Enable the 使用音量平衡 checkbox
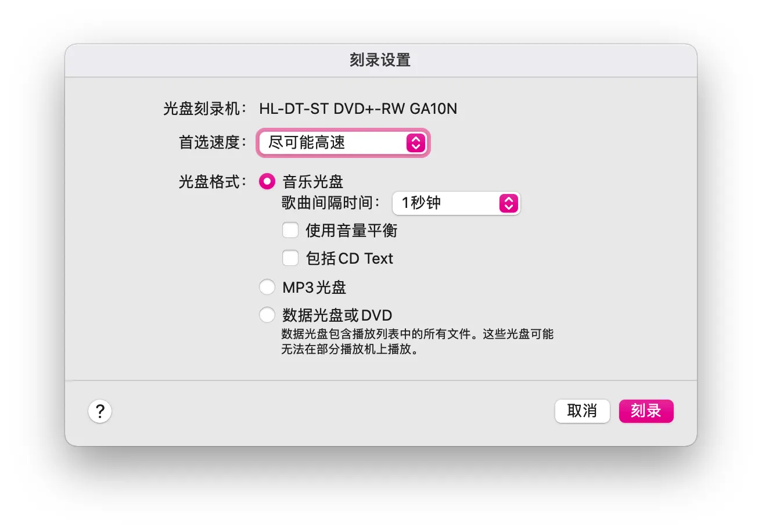The height and width of the screenshot is (532, 762). (x=290, y=231)
